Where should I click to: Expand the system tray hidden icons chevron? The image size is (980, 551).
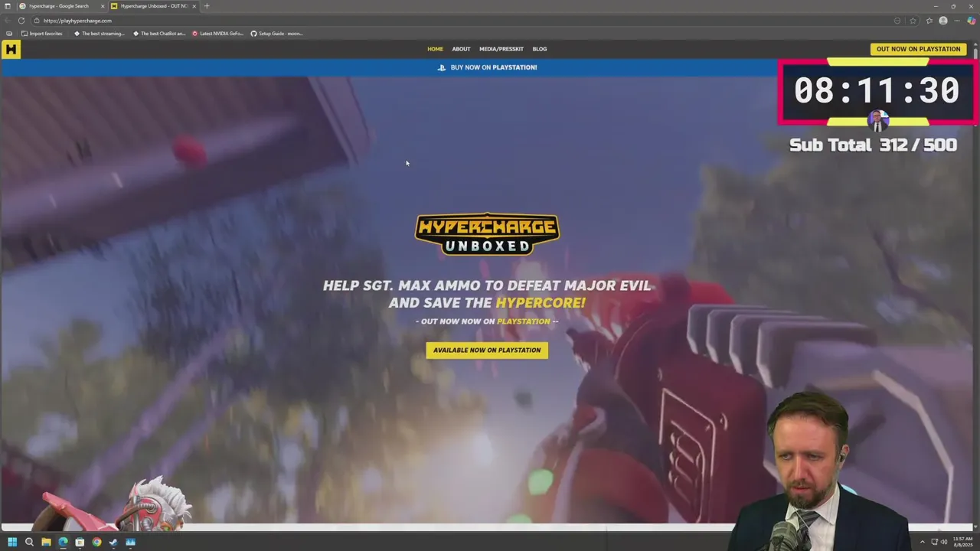922,542
